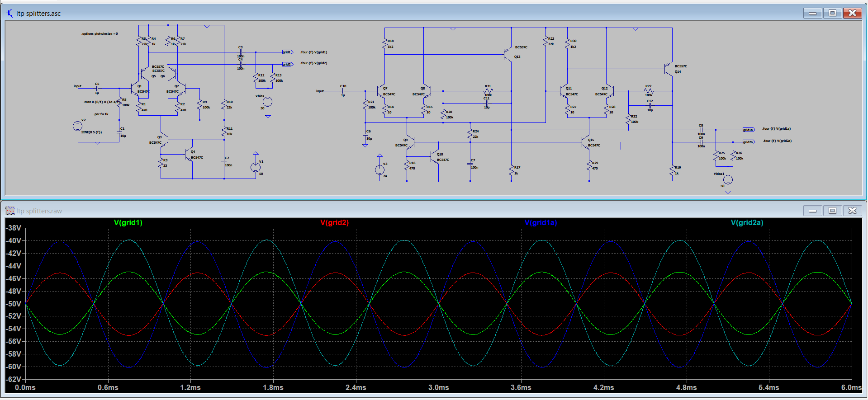The image size is (868, 400).
Task: Click the -62V label on the vertical axis
Action: point(13,379)
